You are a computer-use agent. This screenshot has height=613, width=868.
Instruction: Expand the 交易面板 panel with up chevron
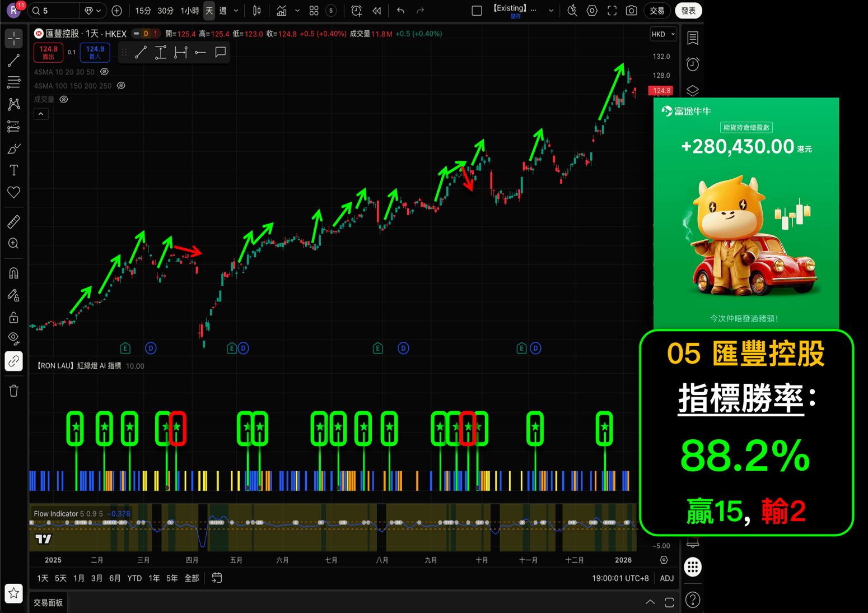tap(650, 602)
